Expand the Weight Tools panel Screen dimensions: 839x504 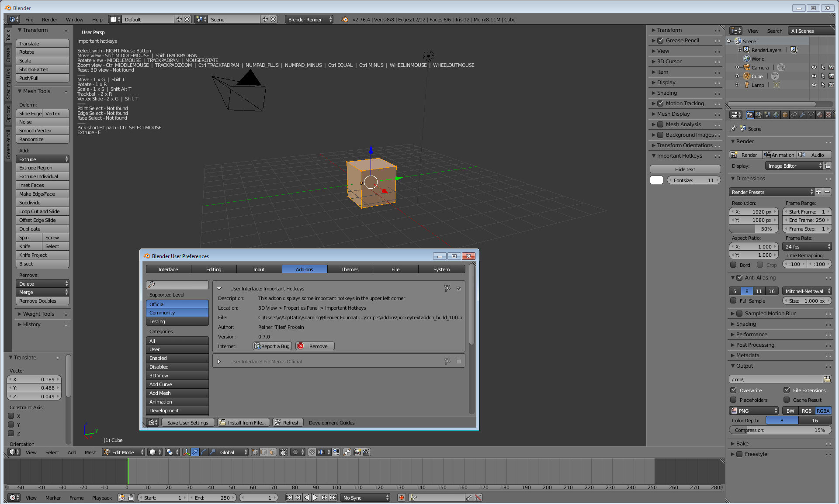point(38,314)
